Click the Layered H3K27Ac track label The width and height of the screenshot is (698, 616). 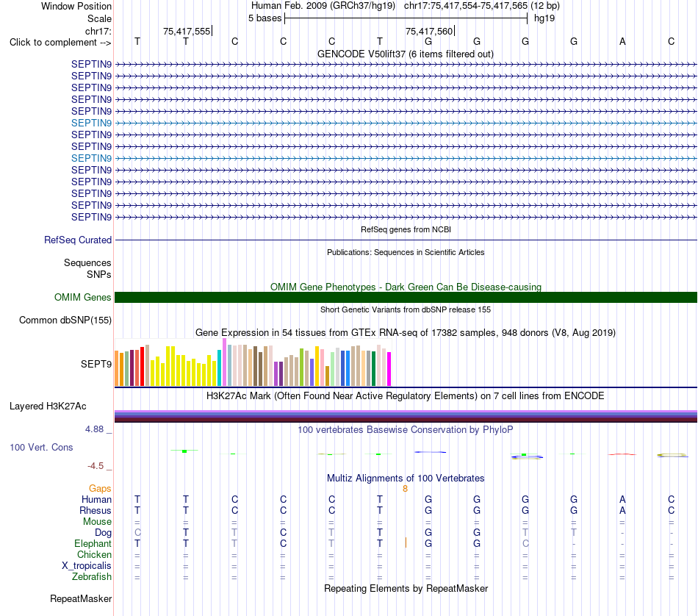tap(48, 407)
